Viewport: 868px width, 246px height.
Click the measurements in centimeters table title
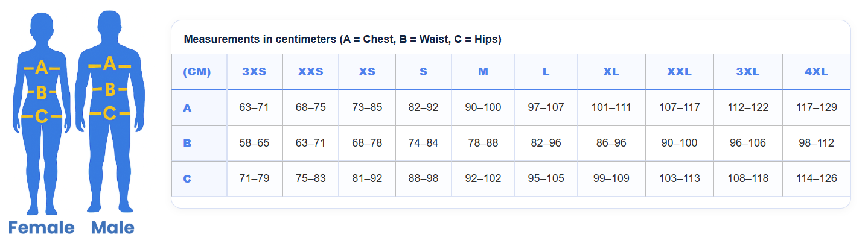coord(342,40)
